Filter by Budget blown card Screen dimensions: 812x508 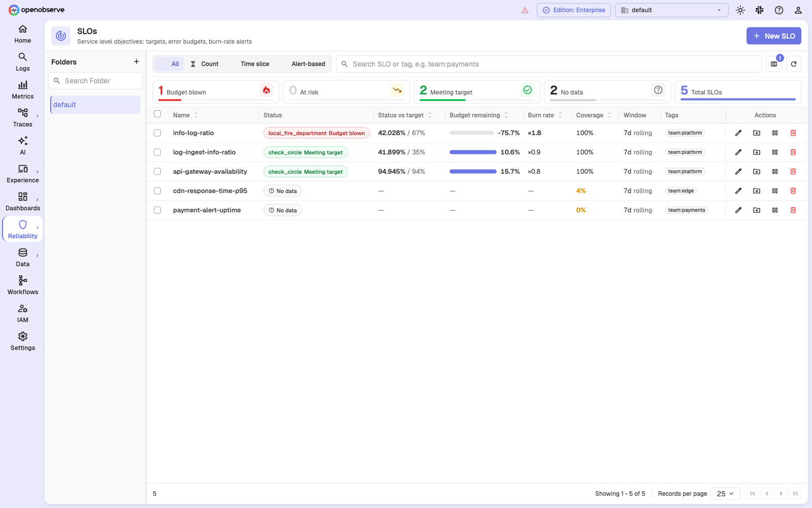216,92
